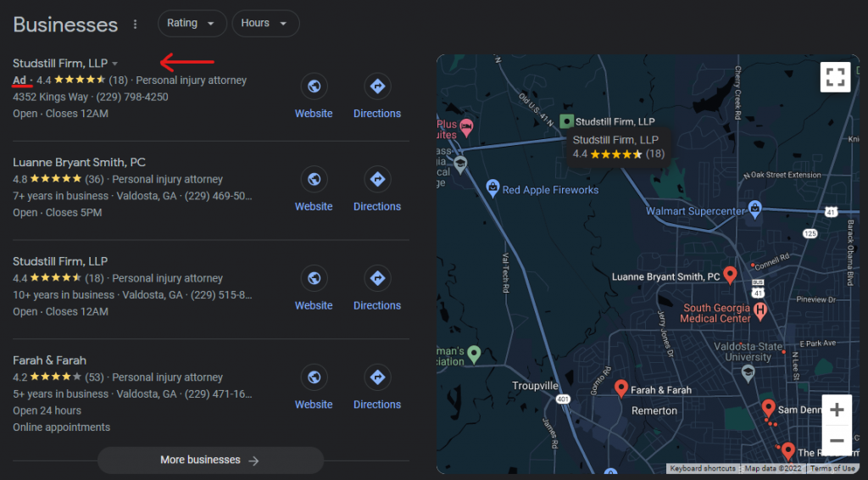Click the 'Open · Closes 5PM' hours text
The image size is (868, 480).
58,213
